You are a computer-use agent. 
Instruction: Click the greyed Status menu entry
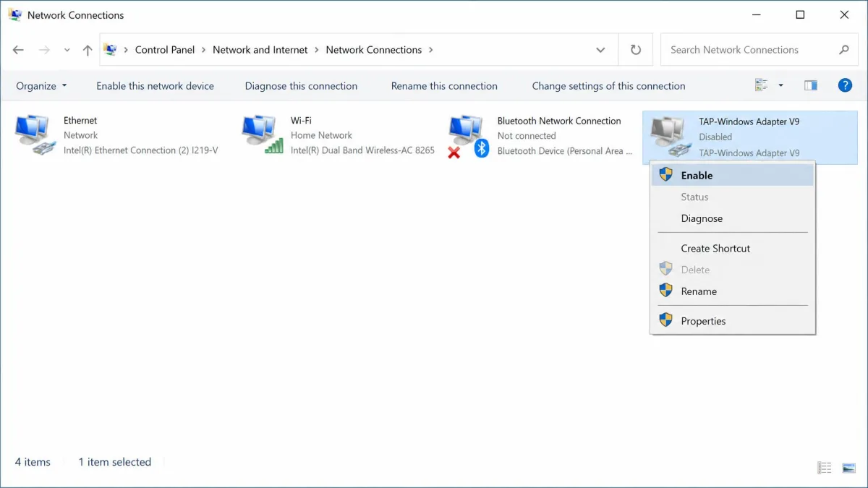733,197
